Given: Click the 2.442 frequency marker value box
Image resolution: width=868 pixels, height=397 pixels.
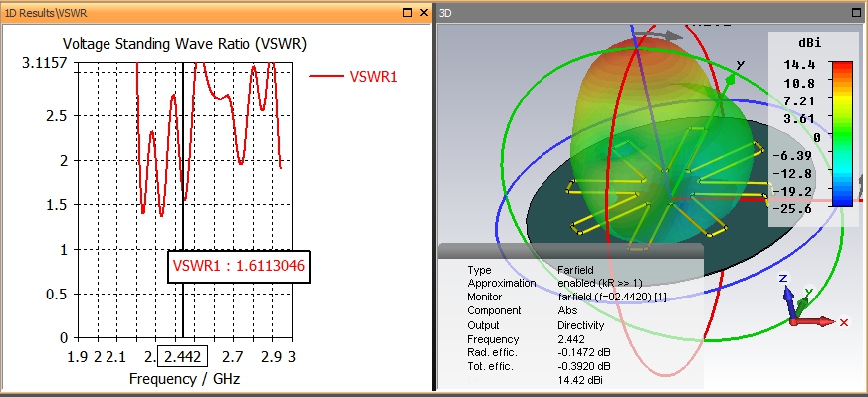Looking at the screenshot, I should click(183, 356).
